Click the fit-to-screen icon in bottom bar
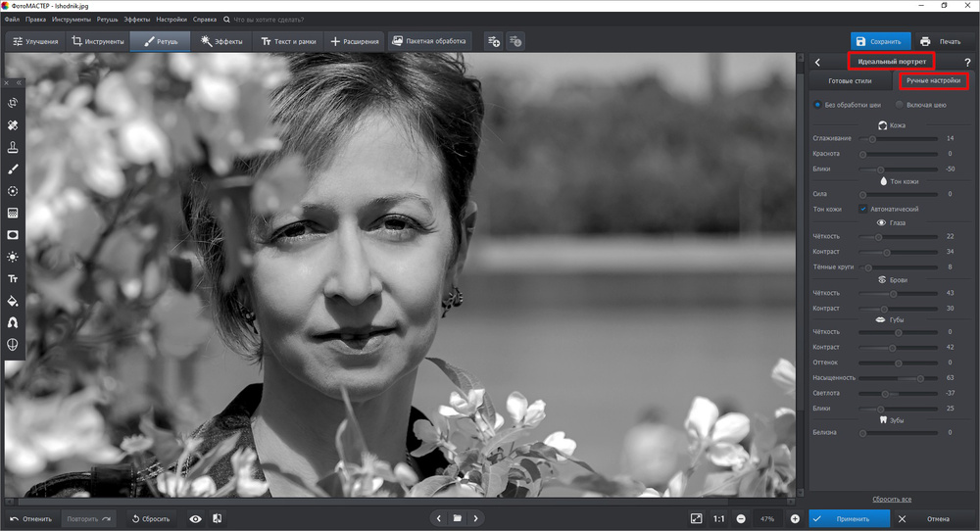Viewport: 980px width, 531px height. pyautogui.click(x=696, y=518)
